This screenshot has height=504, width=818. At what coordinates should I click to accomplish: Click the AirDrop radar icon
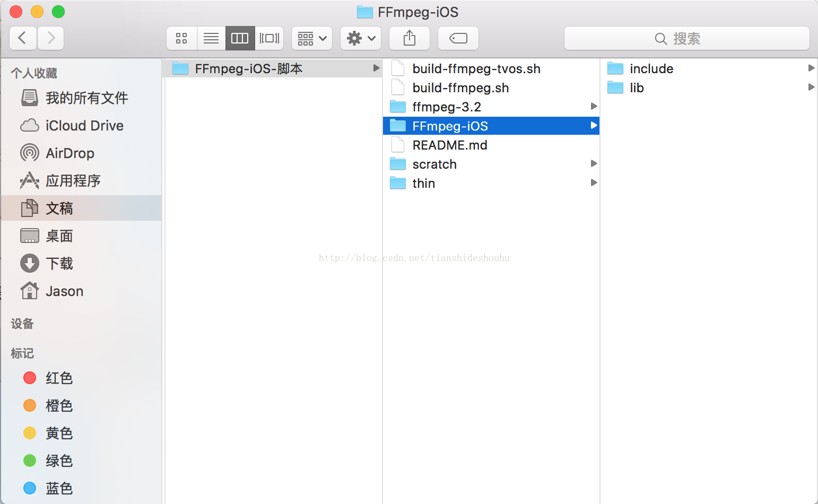click(x=30, y=153)
